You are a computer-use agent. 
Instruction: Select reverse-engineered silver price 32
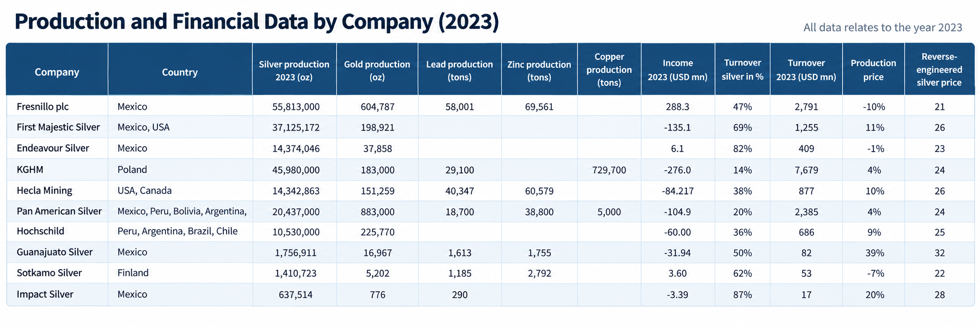940,253
